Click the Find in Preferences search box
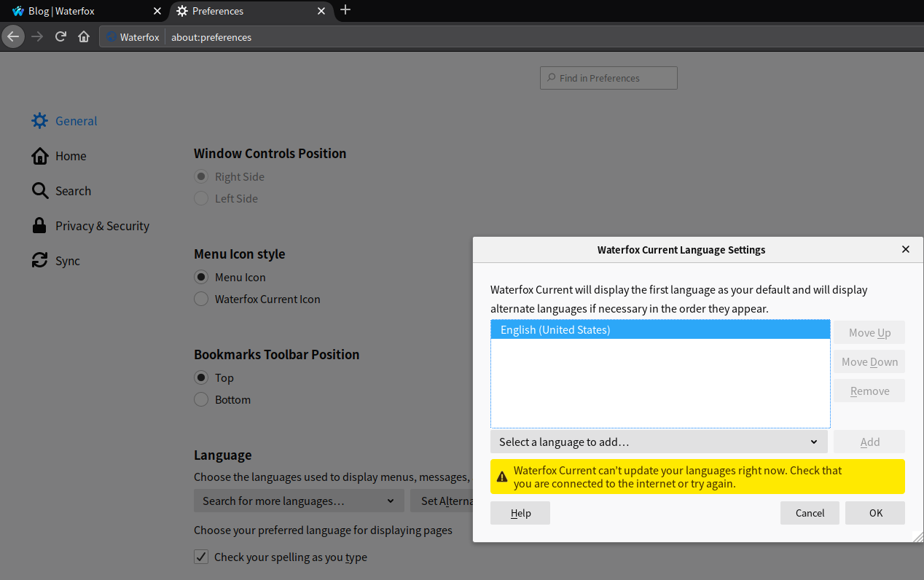924x580 pixels. (x=608, y=78)
